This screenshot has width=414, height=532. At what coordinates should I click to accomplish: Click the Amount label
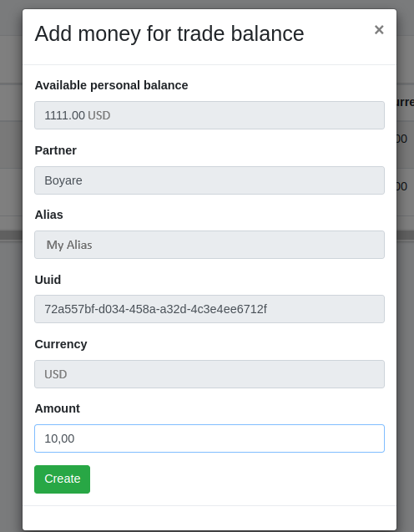click(58, 408)
